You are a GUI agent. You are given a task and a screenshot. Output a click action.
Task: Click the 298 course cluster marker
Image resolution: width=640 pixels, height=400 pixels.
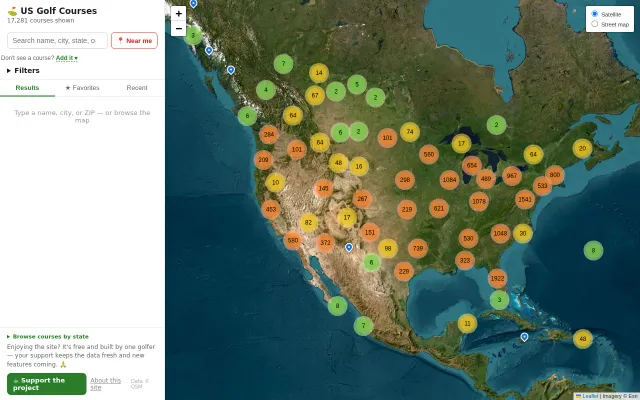coord(405,180)
